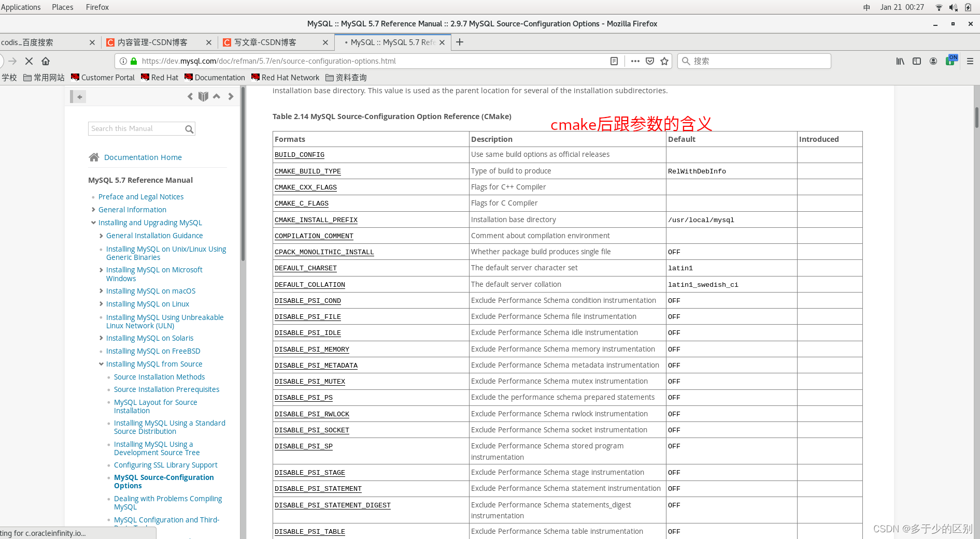
Task: Open Firefox account icon
Action: (933, 61)
